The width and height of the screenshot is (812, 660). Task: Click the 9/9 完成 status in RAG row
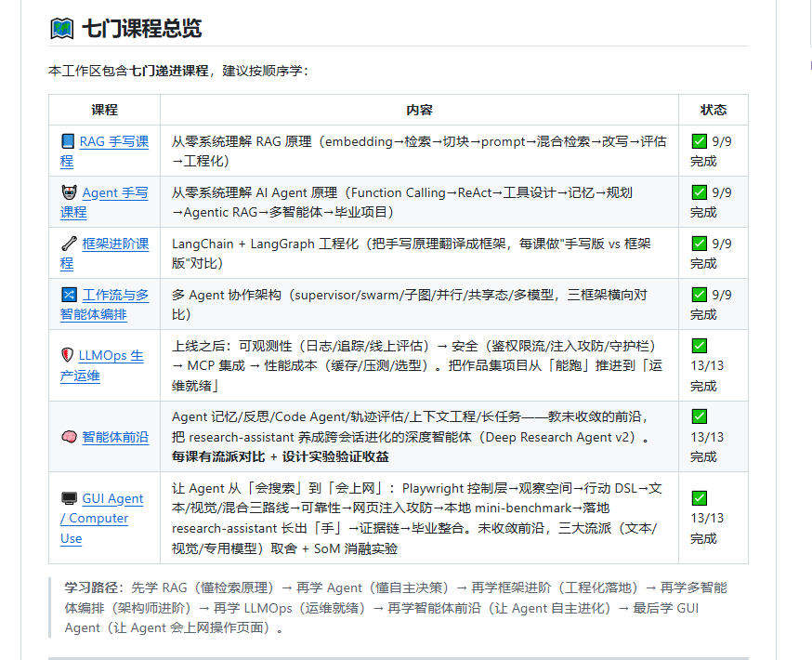[711, 151]
